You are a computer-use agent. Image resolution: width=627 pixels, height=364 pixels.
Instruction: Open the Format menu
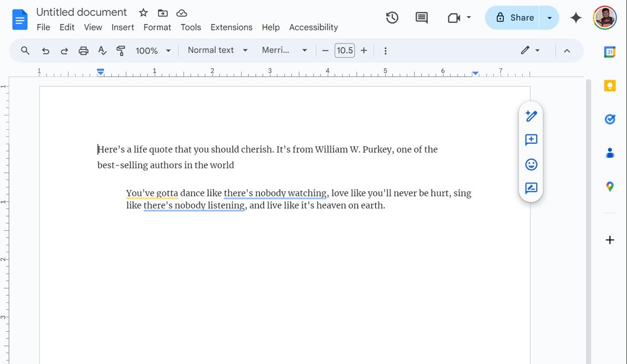point(157,28)
